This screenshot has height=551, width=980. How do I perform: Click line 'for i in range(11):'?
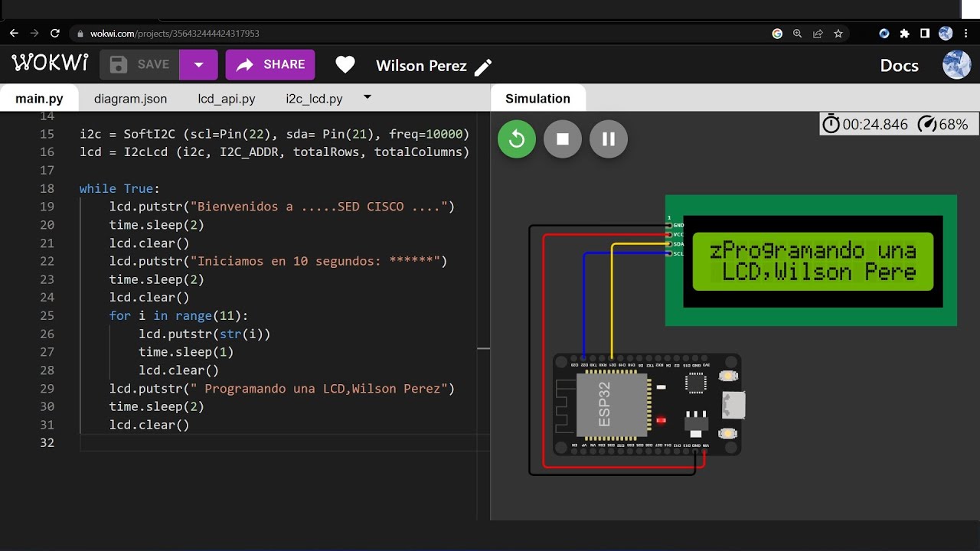178,315
